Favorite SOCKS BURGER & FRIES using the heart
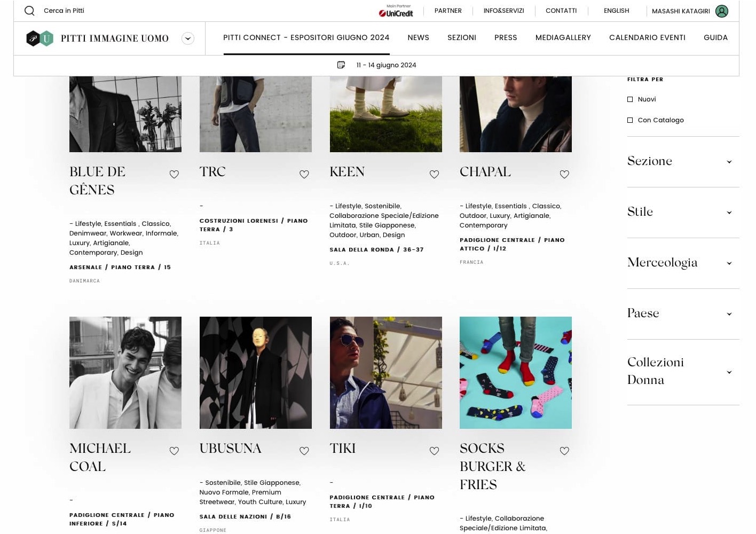The image size is (756, 534). [x=564, y=451]
